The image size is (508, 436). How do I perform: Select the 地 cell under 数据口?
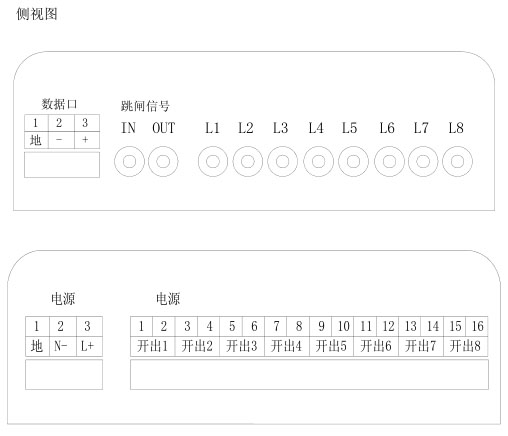pos(36,140)
